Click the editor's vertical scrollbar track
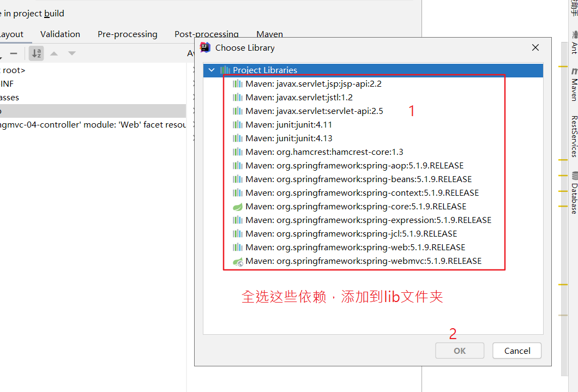 [x=564, y=209]
